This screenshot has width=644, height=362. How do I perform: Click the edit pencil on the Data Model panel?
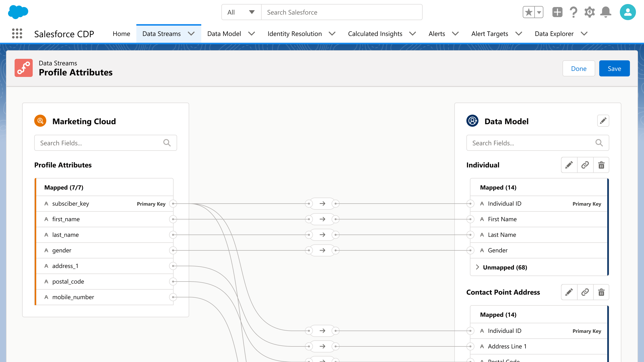point(603,121)
